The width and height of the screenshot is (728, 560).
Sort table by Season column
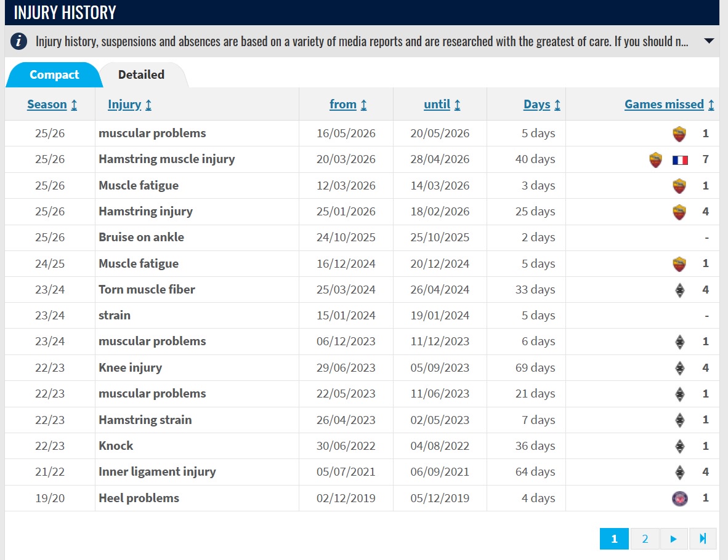(52, 105)
